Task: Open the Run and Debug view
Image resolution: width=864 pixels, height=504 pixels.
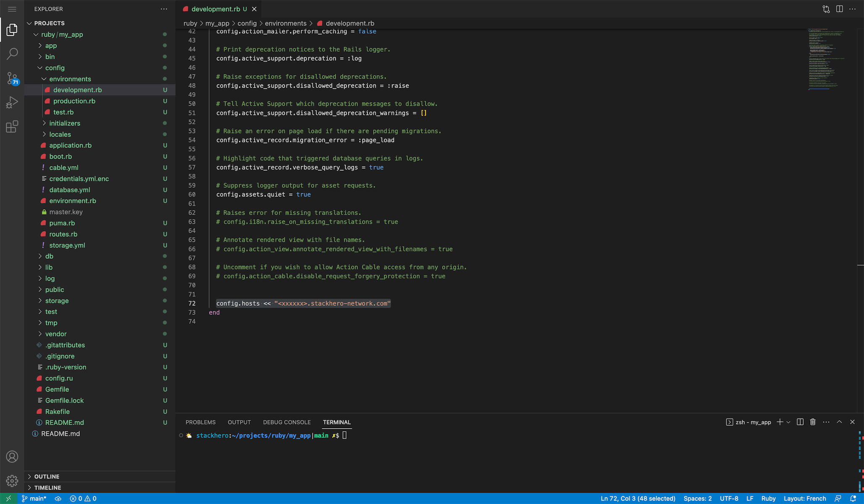Action: [x=12, y=102]
